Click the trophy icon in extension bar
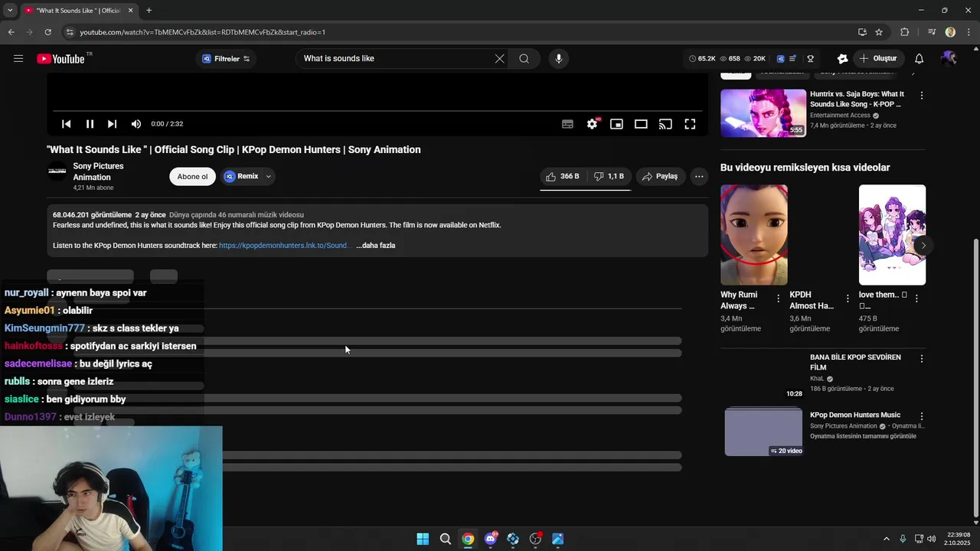The width and height of the screenshot is (980, 551). pyautogui.click(x=810, y=58)
